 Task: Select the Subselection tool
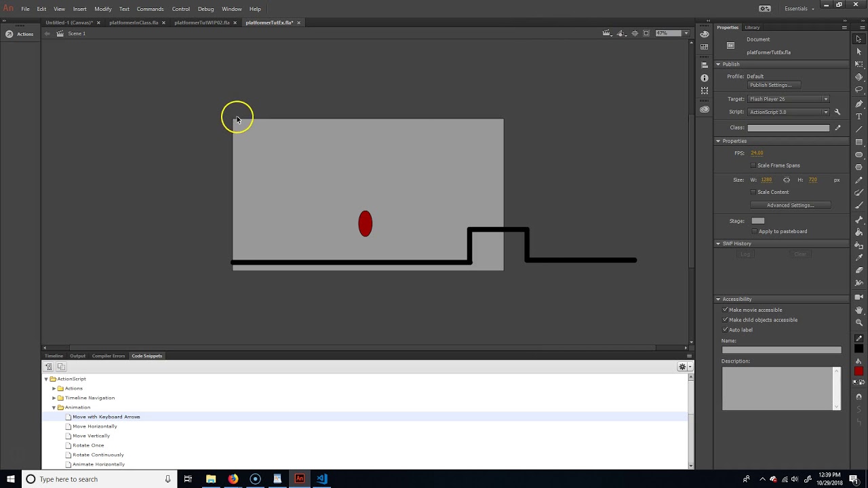[859, 52]
